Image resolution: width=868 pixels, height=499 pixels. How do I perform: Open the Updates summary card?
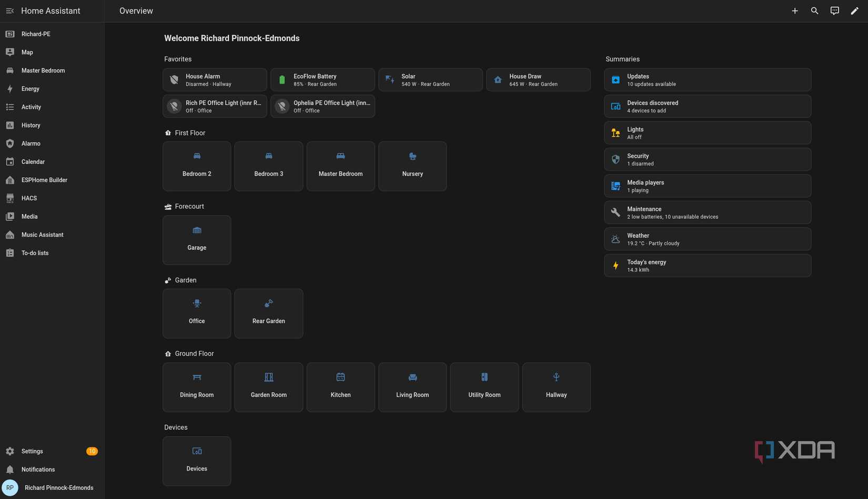[708, 80]
